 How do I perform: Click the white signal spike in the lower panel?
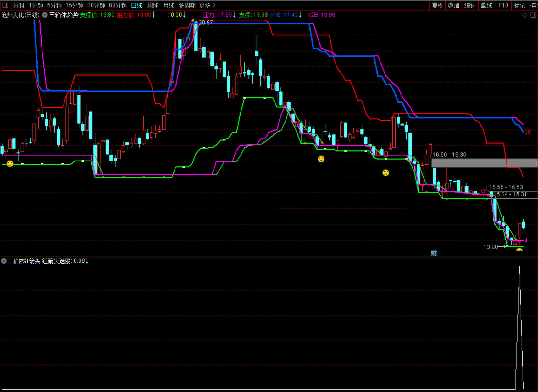pos(519,328)
